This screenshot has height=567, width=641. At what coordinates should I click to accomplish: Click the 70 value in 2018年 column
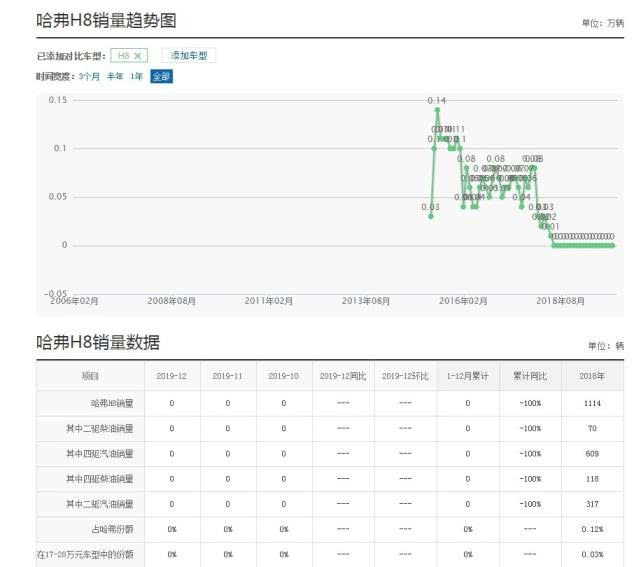592,428
